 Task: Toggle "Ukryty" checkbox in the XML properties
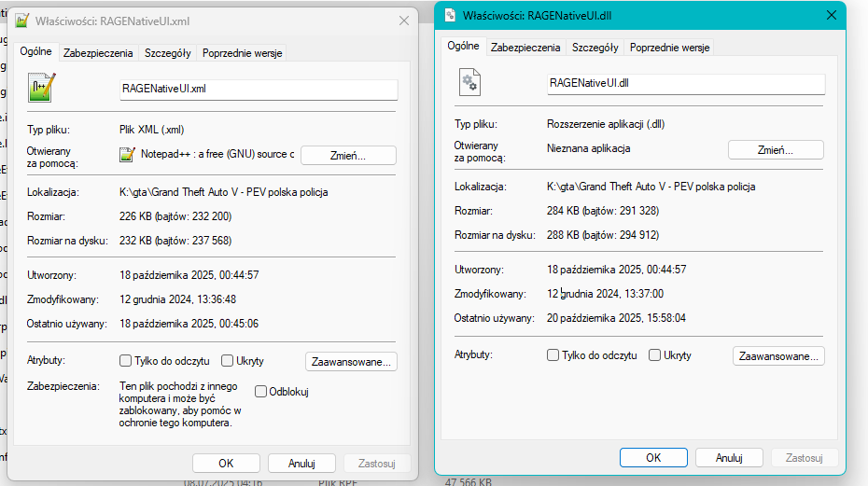(x=227, y=360)
